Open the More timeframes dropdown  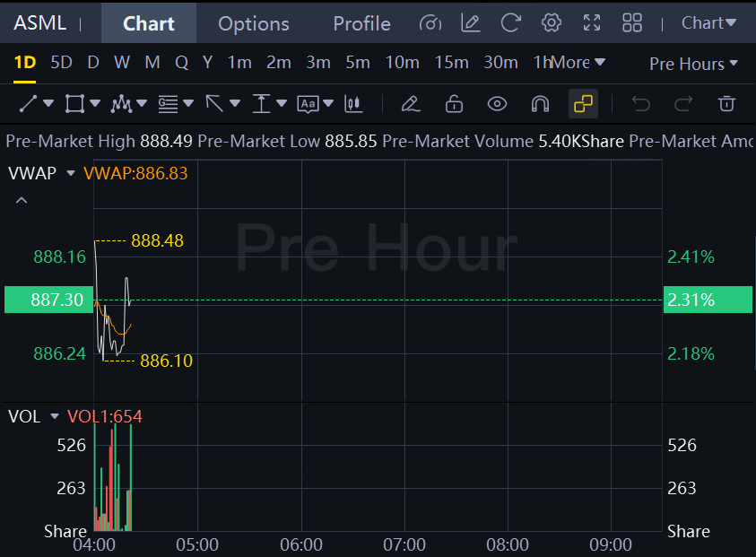pos(578,62)
